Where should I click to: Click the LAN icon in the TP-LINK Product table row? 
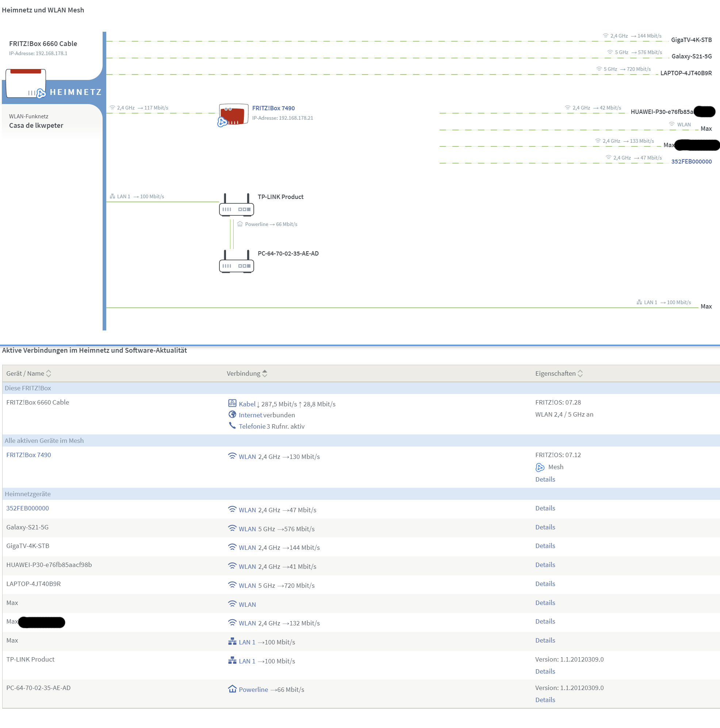tap(233, 660)
